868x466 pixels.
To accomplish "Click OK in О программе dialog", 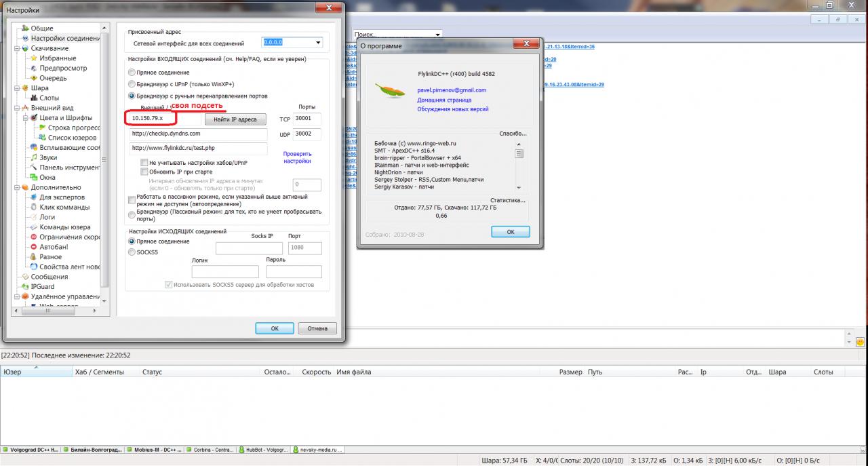I will 511,231.
